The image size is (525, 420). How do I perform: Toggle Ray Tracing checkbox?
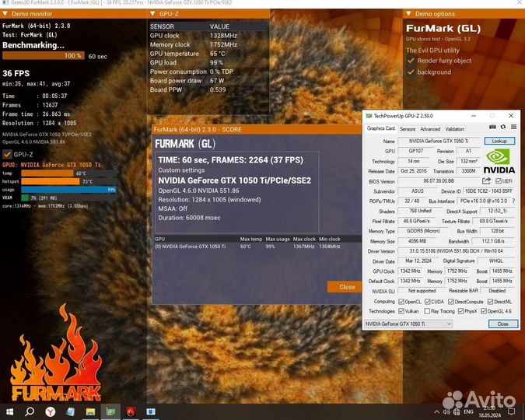pos(427,311)
